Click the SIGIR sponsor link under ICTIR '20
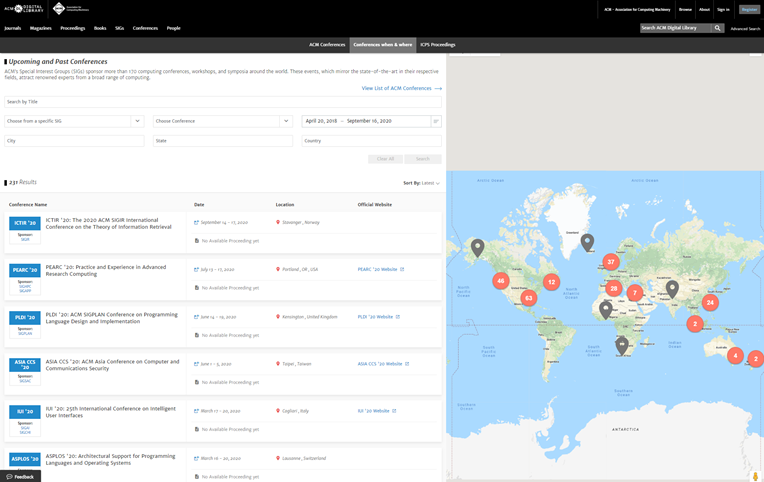Screen dimensions: 764x482 click(x=25, y=239)
